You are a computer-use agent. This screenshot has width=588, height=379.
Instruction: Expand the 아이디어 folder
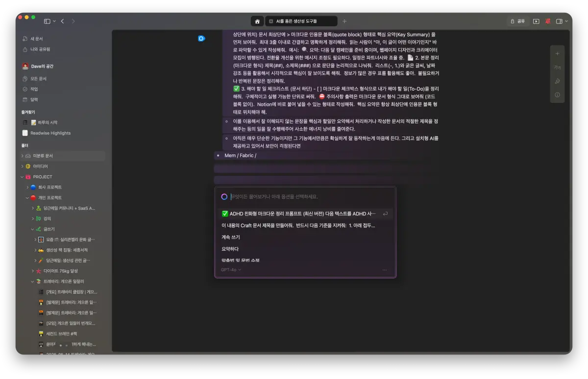click(x=22, y=166)
